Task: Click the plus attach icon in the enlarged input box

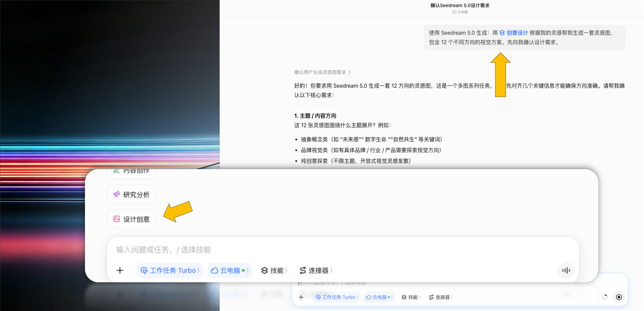Action: (x=120, y=270)
